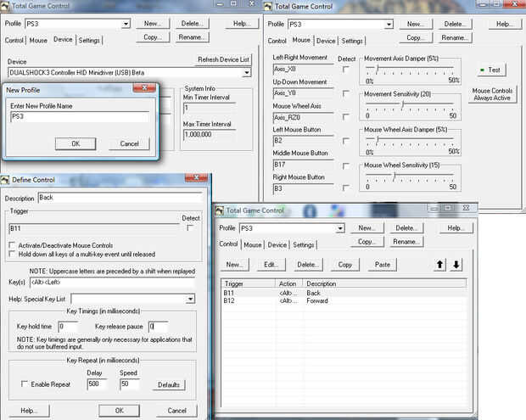Click OK in Define Control window
Image resolution: width=526 pixels, height=420 pixels.
tap(120, 411)
